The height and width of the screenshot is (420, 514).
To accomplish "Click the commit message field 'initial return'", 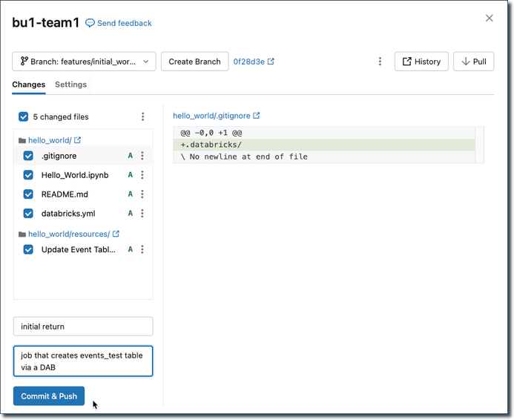I will tap(83, 327).
